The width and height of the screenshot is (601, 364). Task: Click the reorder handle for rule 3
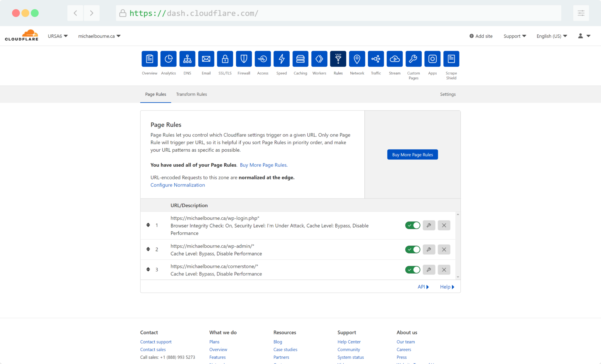pos(148,269)
